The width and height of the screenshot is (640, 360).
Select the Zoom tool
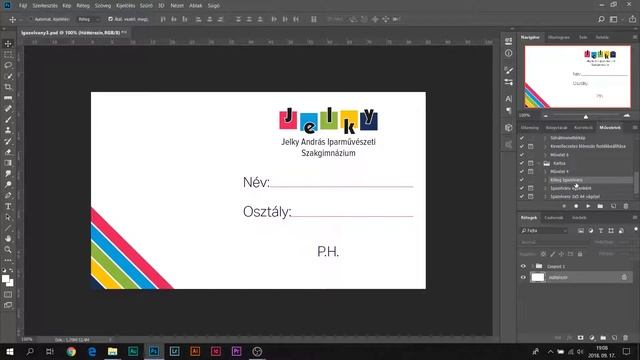[x=8, y=249]
